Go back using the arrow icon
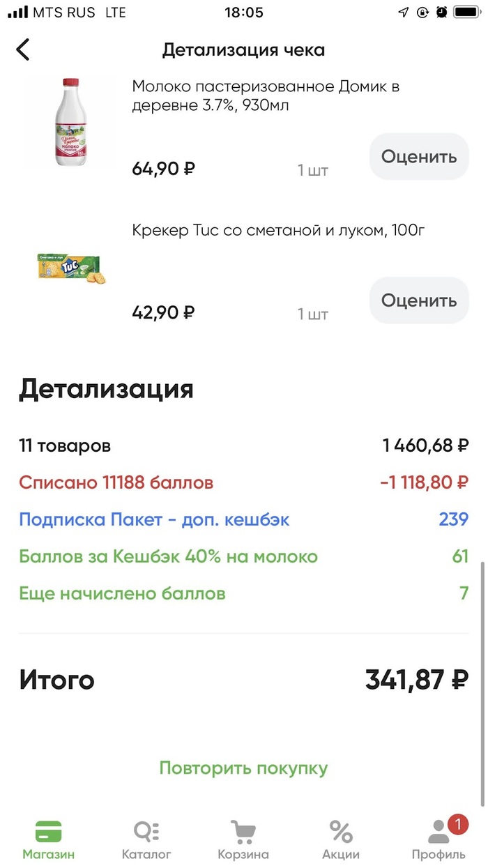 coord(23,50)
